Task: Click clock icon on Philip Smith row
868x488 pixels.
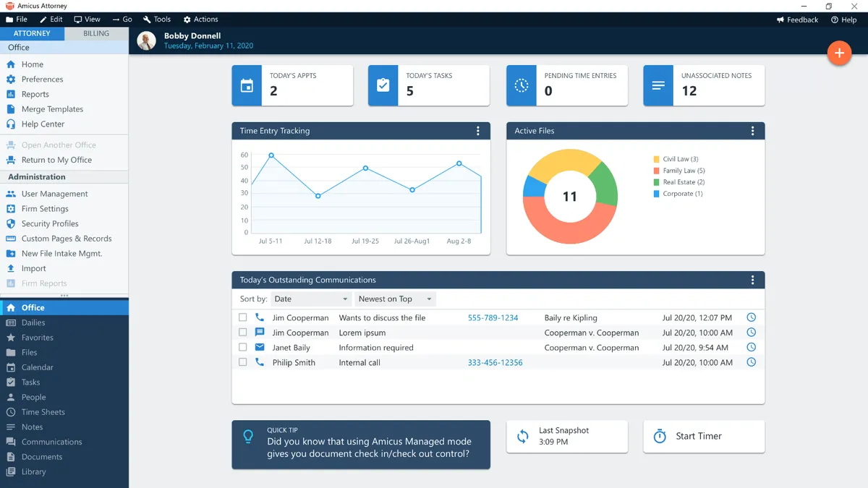Action: (751, 362)
